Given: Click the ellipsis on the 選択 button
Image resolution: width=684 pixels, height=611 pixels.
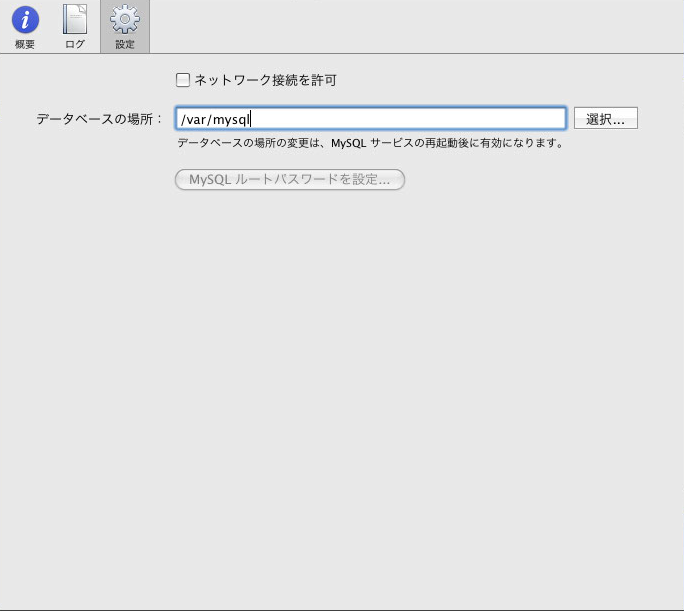Looking at the screenshot, I should [620, 120].
